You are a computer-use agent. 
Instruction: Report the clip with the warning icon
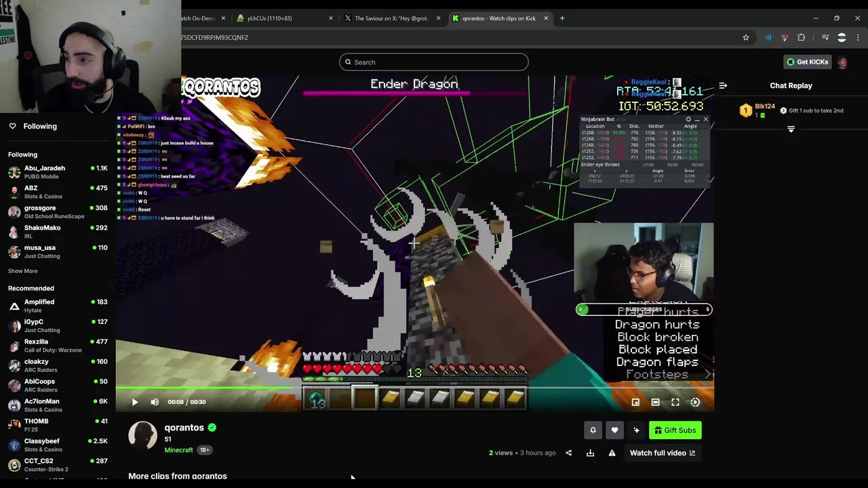(612, 453)
